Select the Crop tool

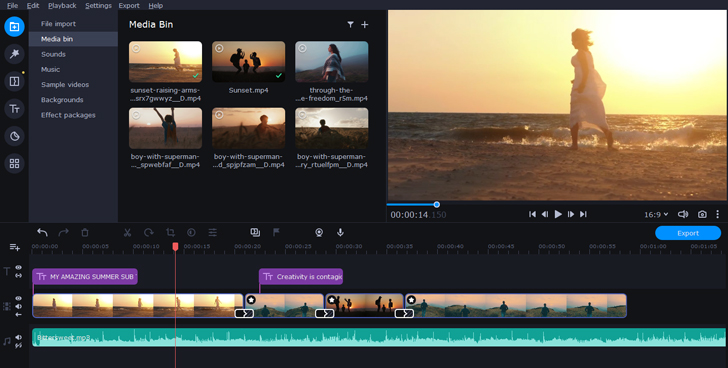click(x=170, y=232)
